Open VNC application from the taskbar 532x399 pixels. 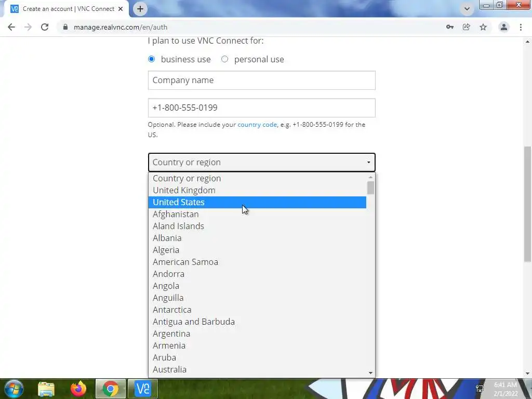tap(143, 389)
